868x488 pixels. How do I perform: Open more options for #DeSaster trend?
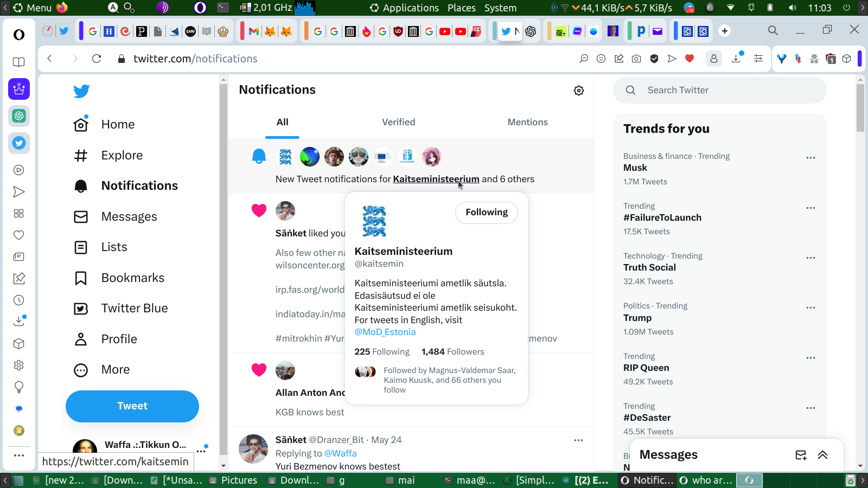pyautogui.click(x=810, y=408)
